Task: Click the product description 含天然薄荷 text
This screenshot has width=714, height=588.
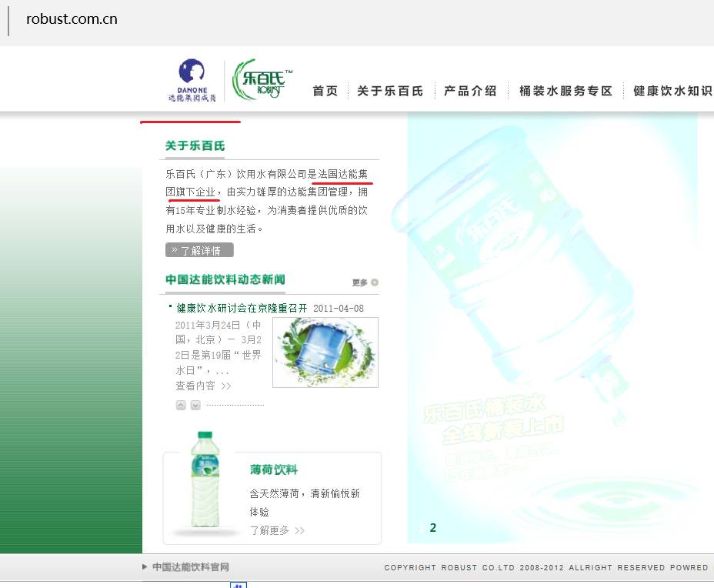Action: click(x=305, y=503)
